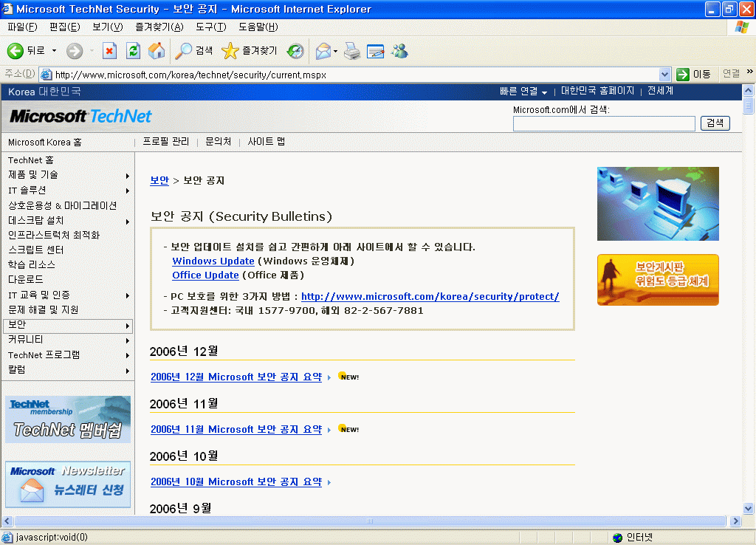Open 2006년 11월 Microsoft 보안 공지 요약 link
The image size is (756, 545).
pyautogui.click(x=236, y=429)
